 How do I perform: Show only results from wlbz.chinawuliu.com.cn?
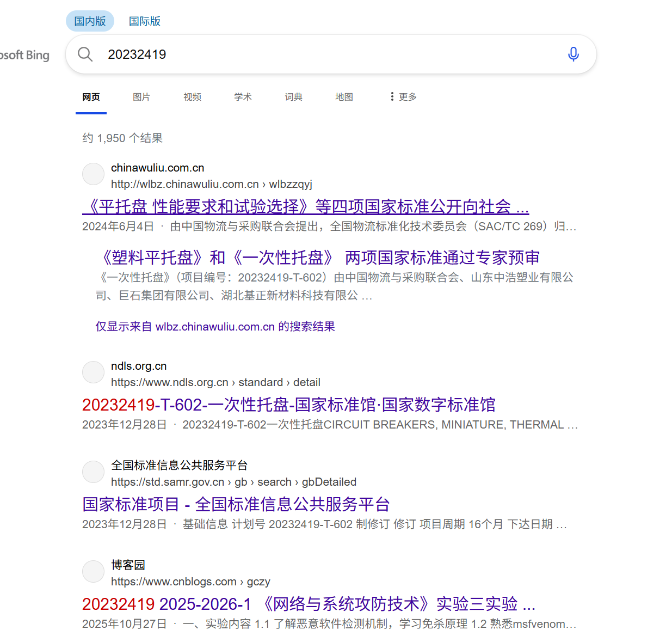(x=215, y=326)
